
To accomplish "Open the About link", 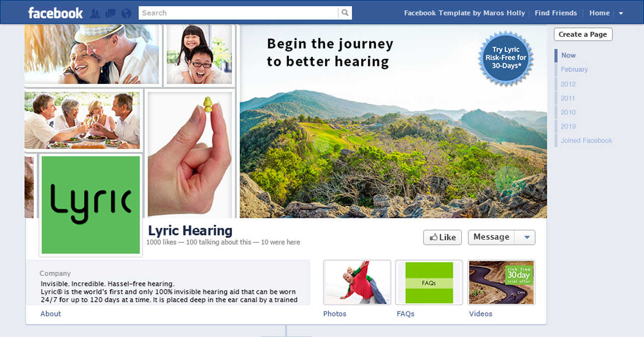I will (x=50, y=314).
